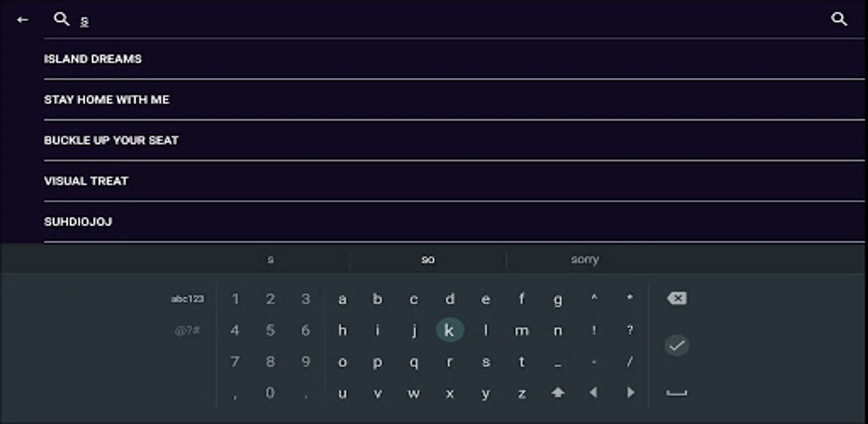Select the VISUAL TREAT result
Viewport: 868px width, 424px height.
tap(86, 181)
